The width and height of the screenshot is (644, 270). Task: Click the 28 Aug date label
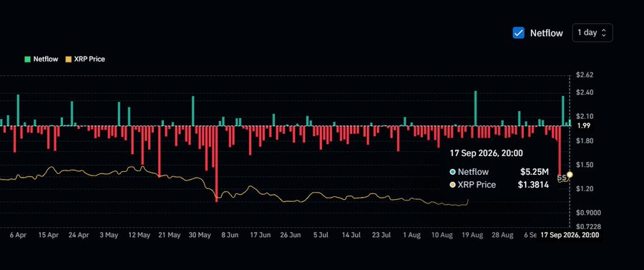point(502,236)
